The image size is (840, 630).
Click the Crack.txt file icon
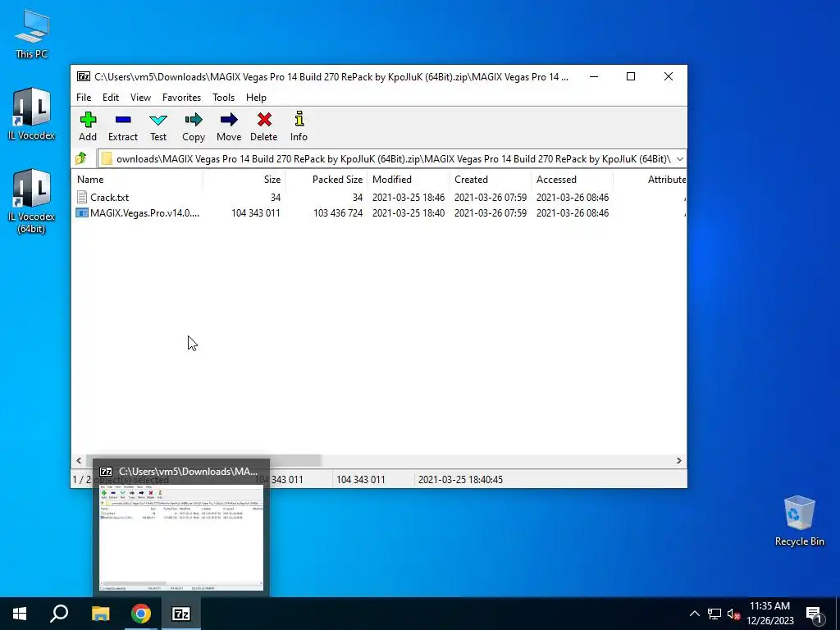click(82, 197)
